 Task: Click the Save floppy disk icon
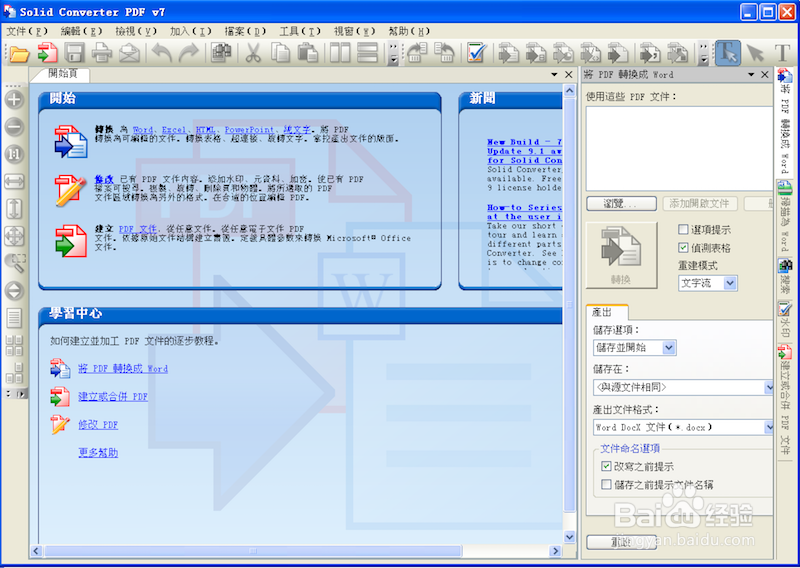pyautogui.click(x=74, y=53)
